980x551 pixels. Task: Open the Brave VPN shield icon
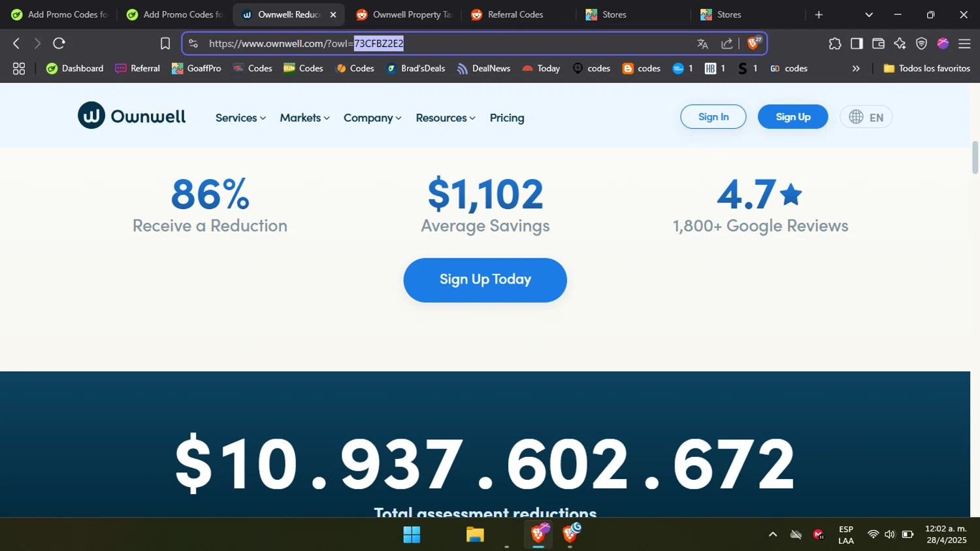[x=921, y=43]
